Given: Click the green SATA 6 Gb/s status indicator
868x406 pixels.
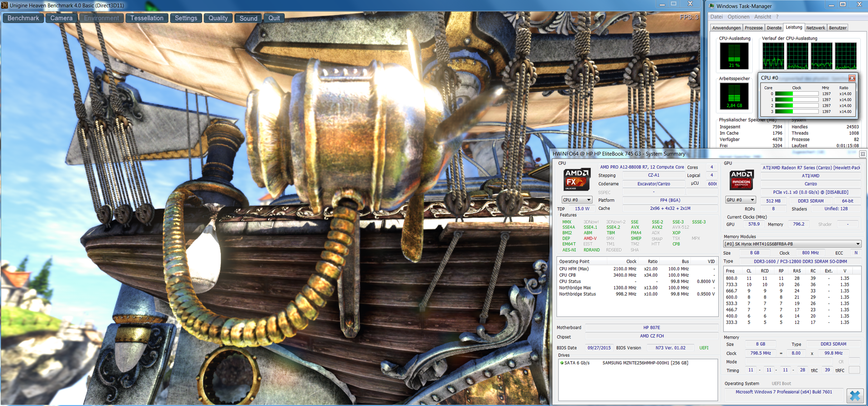Looking at the screenshot, I should [562, 363].
